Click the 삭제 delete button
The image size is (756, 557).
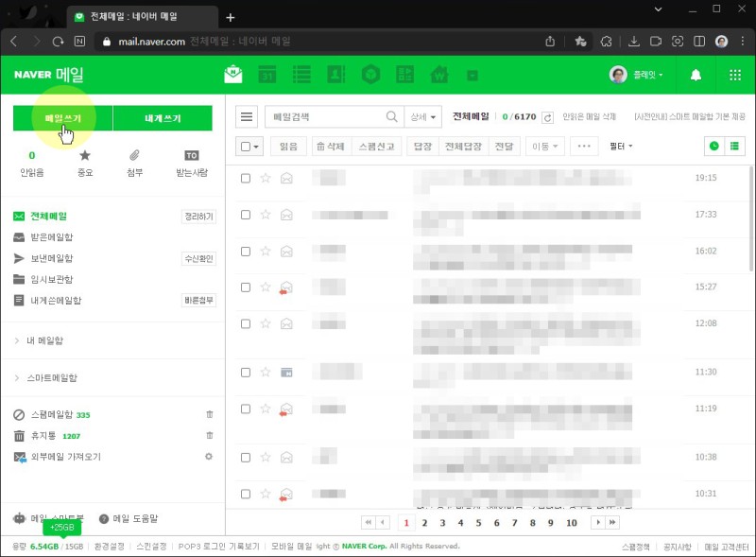[332, 147]
